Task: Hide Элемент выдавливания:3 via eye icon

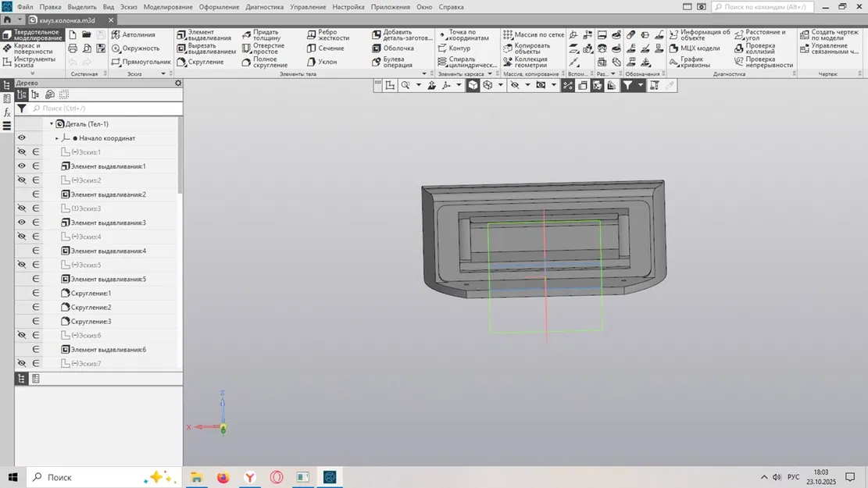Action: tap(22, 223)
